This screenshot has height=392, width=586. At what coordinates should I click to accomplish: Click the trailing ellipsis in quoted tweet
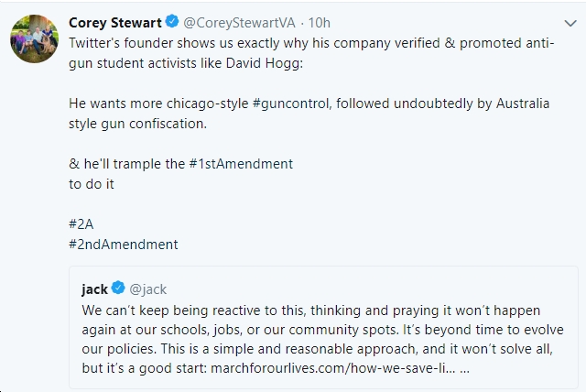464,368
